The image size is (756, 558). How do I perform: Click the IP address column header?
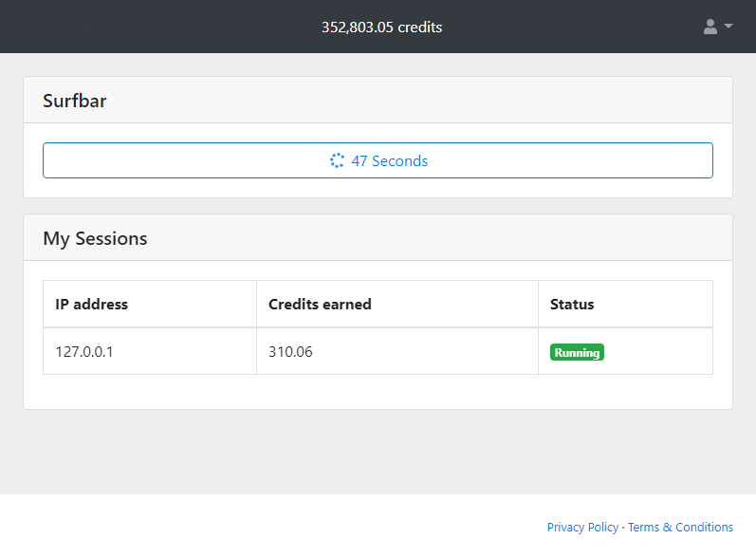[x=92, y=305]
